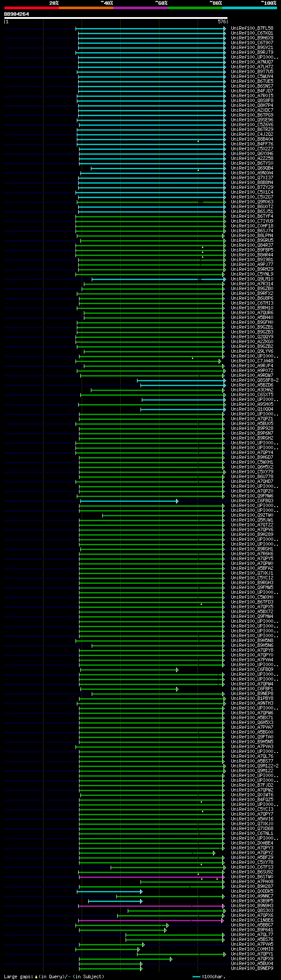Open hit UniRef100_C0HHI8

(x=252, y=949)
